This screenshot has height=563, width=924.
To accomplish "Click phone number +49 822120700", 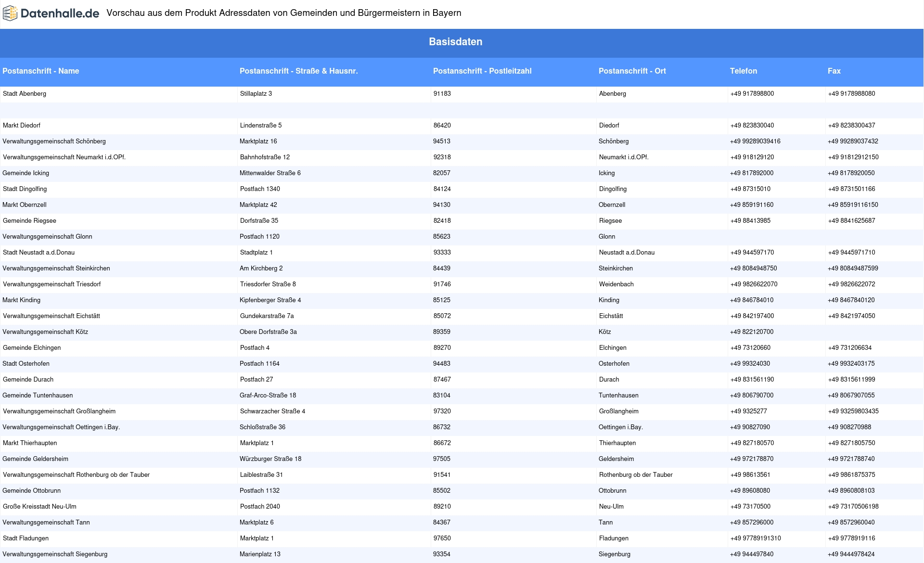I will pos(752,332).
